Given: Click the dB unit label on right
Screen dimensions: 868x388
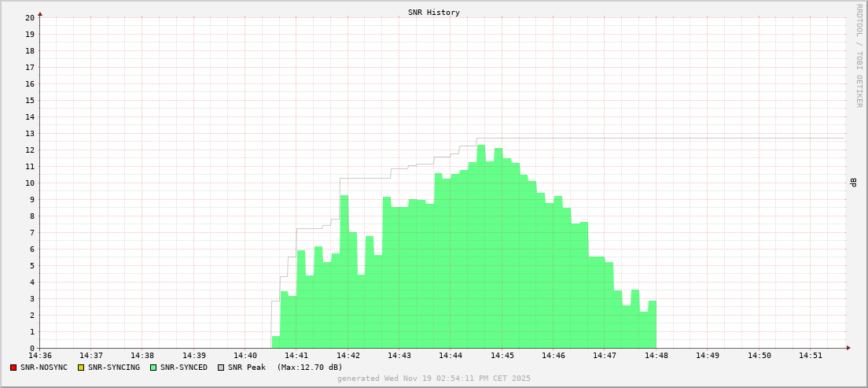Looking at the screenshot, I should pyautogui.click(x=853, y=183).
